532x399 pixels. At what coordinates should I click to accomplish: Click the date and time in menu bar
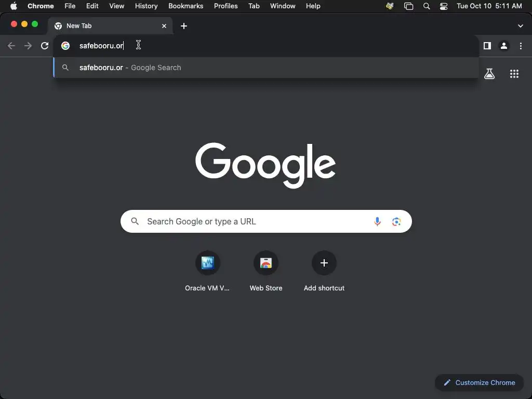click(489, 6)
